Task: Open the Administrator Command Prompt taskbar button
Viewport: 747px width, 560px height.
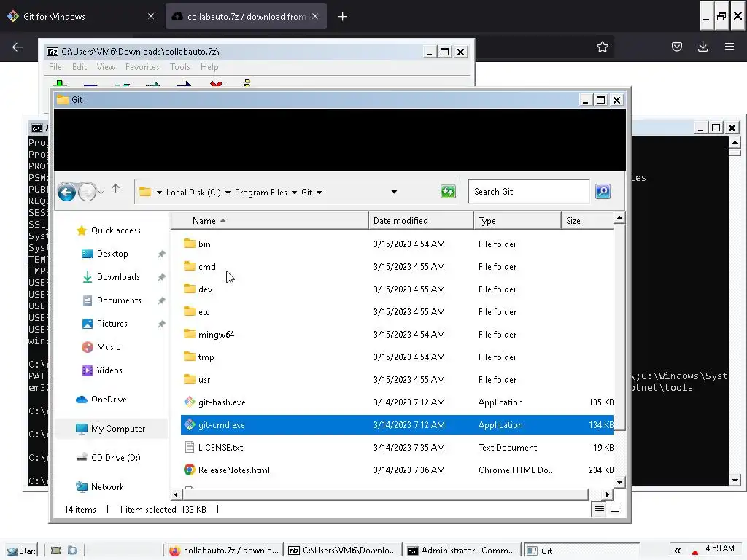Action: (x=461, y=551)
